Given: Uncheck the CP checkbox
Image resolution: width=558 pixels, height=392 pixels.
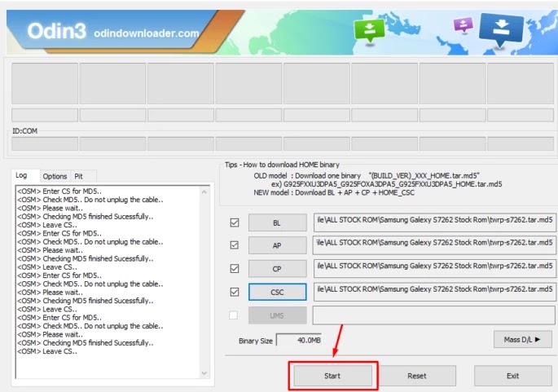Looking at the screenshot, I should click(x=235, y=268).
